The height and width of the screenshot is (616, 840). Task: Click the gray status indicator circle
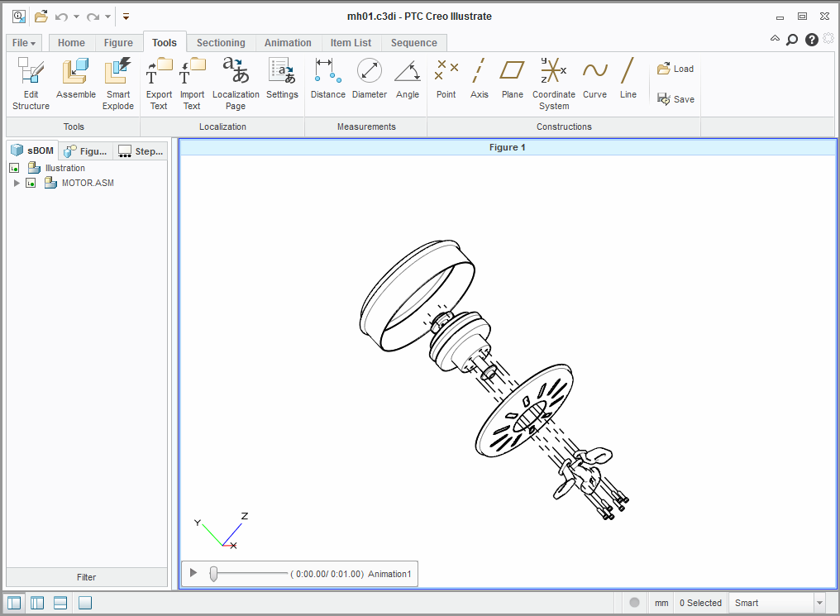pos(634,603)
